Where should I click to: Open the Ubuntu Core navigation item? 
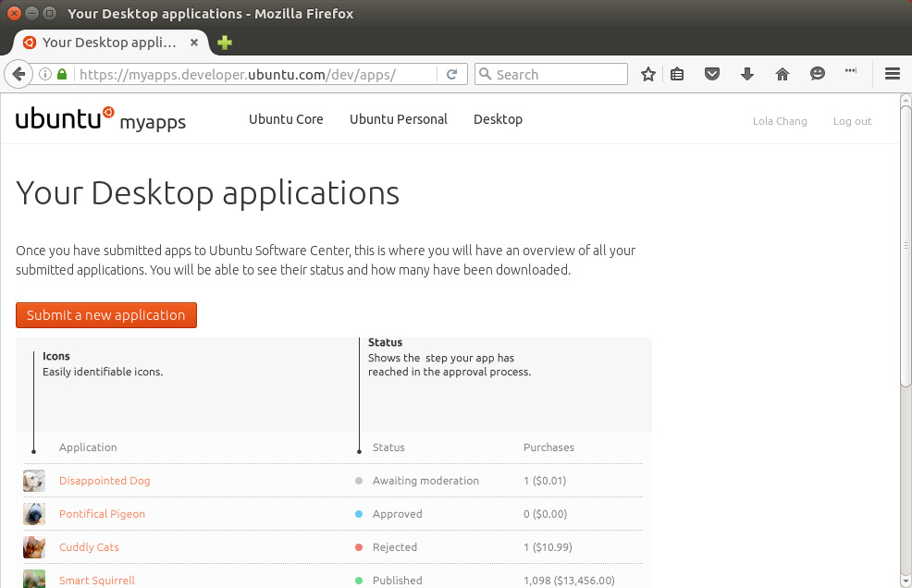click(286, 119)
